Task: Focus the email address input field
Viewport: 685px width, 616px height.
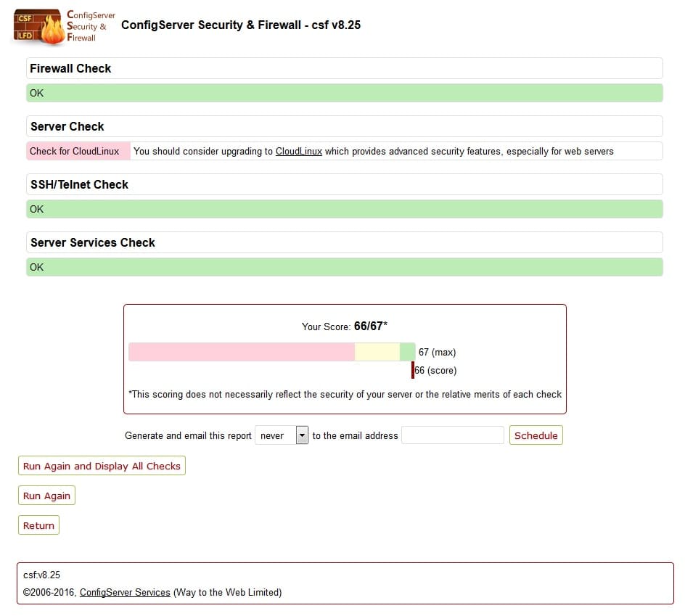Action: click(x=453, y=435)
